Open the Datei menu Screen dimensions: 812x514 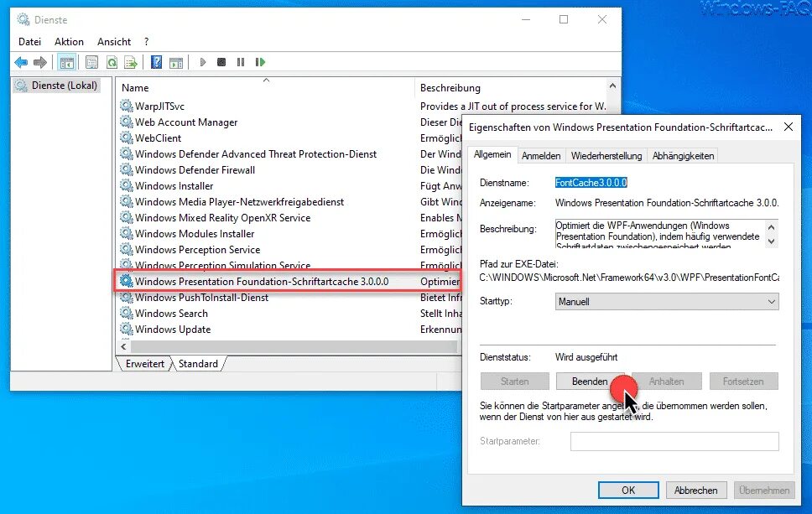29,41
